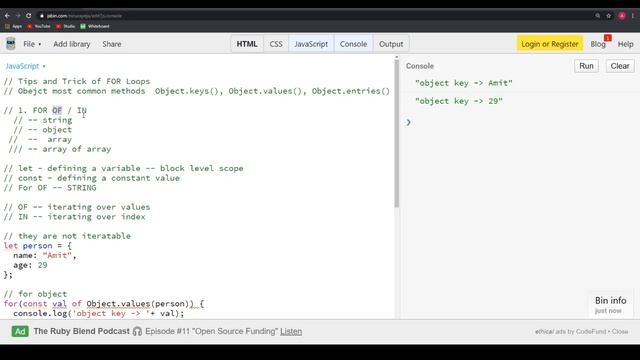Open the Blog link
This screenshot has height=360, width=640.
[598, 44]
